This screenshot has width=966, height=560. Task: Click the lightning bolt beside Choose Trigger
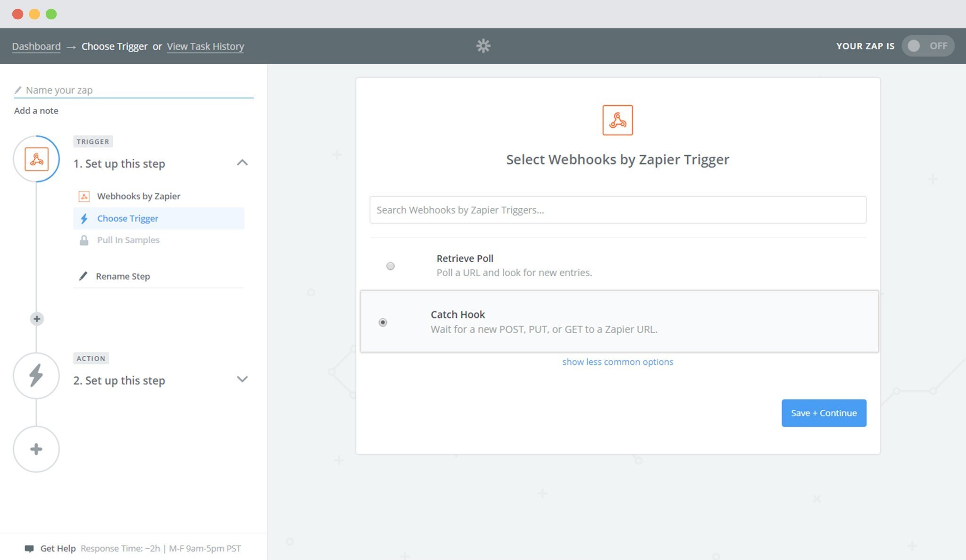[x=84, y=218]
